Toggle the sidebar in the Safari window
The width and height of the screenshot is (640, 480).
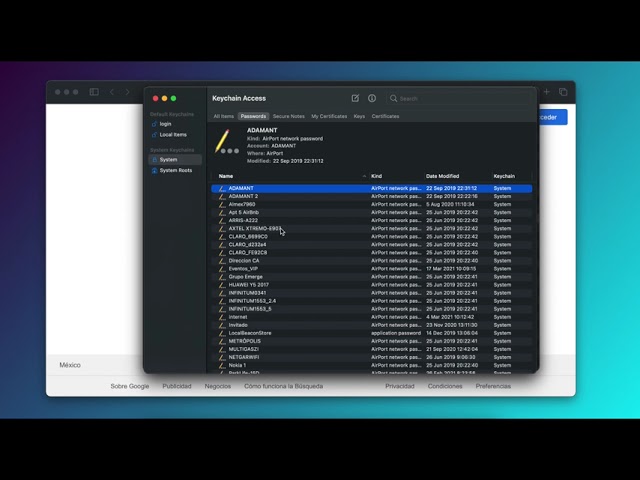point(94,92)
